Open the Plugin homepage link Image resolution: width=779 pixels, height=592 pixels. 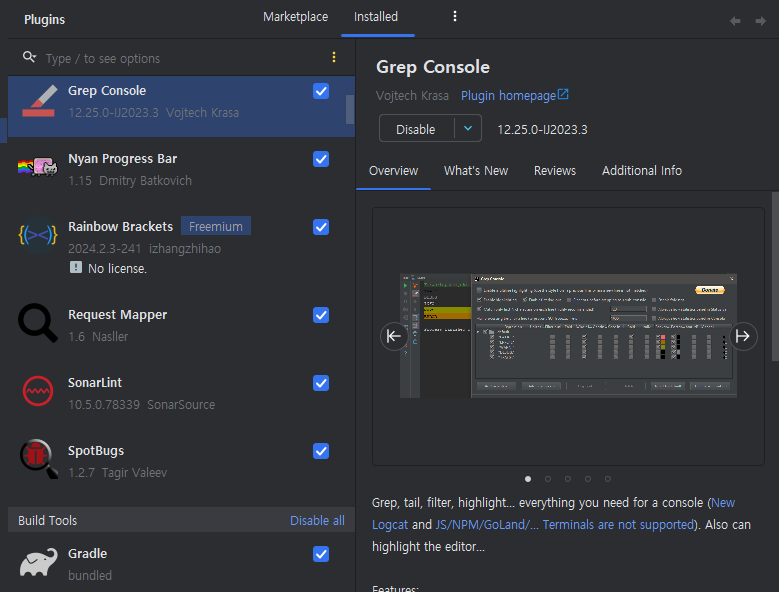coord(508,96)
